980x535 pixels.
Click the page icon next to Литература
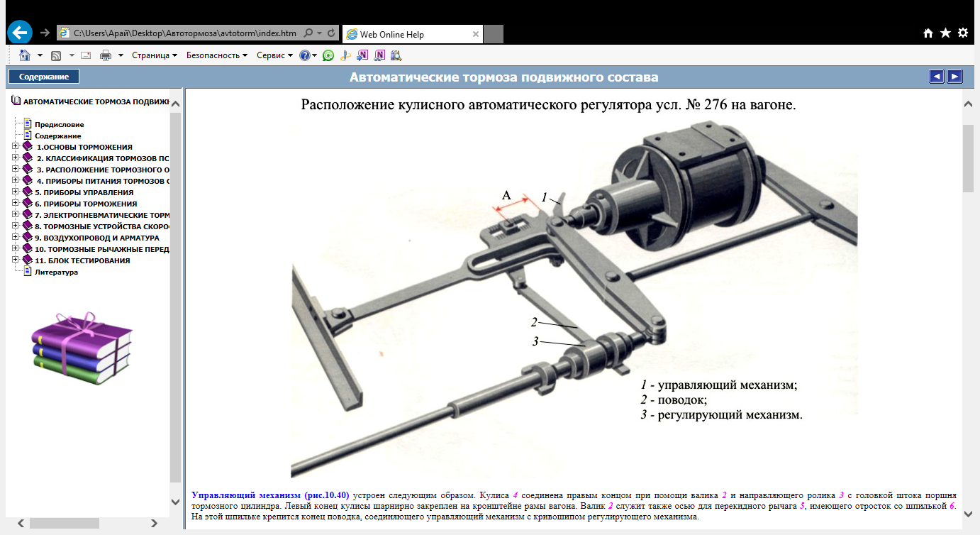28,272
